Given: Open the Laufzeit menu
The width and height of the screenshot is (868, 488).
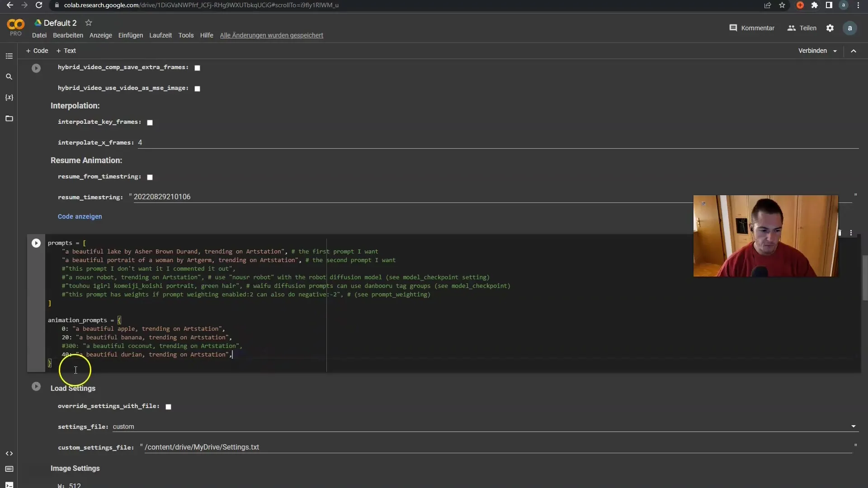Looking at the screenshot, I should click(160, 35).
